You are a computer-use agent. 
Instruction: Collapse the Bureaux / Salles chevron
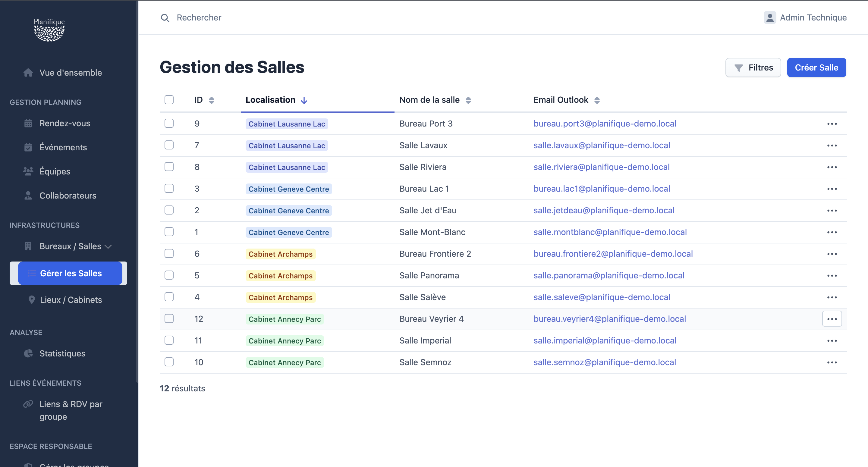(108, 247)
